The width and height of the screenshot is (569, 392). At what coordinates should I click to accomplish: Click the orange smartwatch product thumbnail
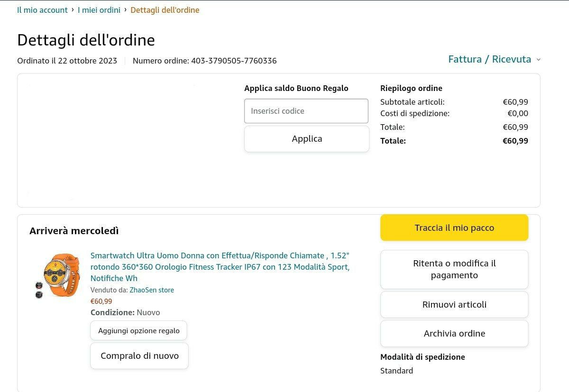click(59, 272)
